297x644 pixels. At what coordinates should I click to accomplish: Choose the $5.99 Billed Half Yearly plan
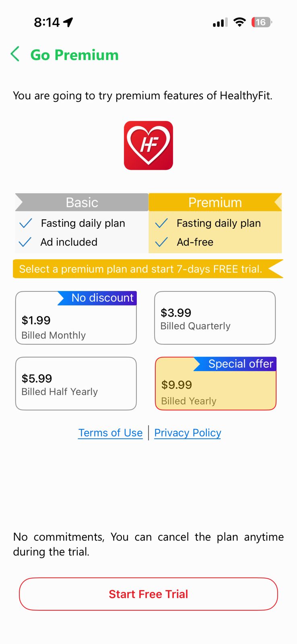pos(76,384)
